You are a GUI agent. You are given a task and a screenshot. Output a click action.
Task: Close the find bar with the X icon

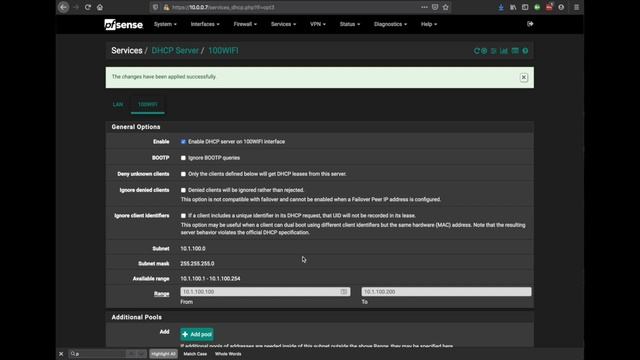61,354
